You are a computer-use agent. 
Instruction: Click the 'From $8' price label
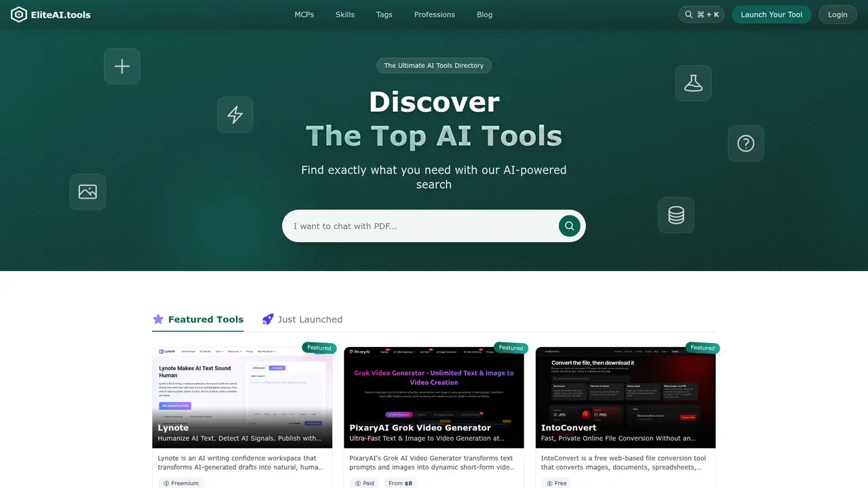(400, 483)
